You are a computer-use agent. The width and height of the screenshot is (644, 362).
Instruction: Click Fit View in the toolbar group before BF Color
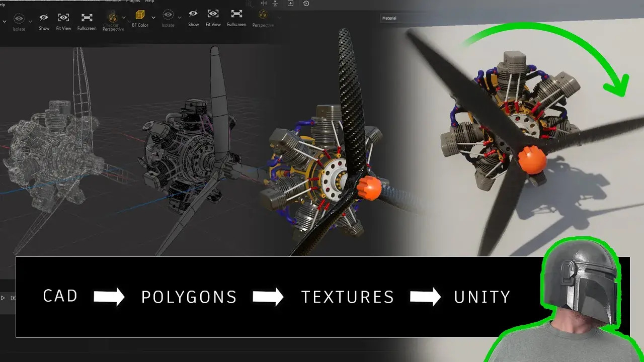tap(63, 17)
